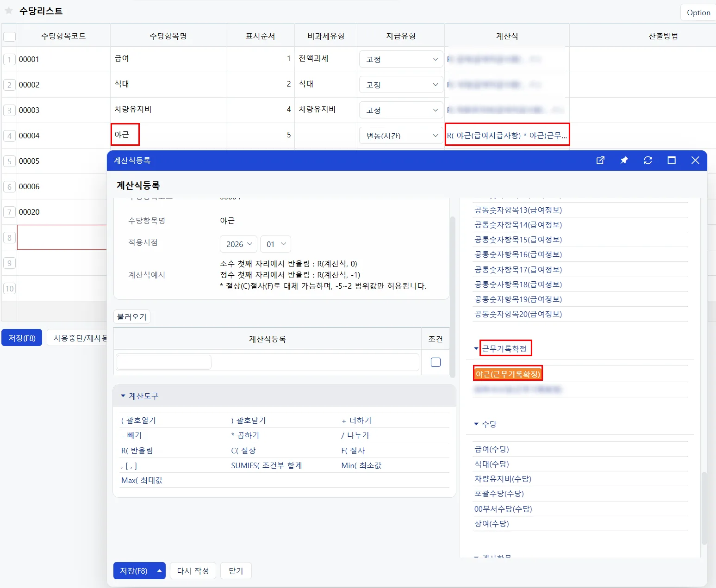
Task: Tick the header select-all checkbox
Action: click(x=9, y=37)
